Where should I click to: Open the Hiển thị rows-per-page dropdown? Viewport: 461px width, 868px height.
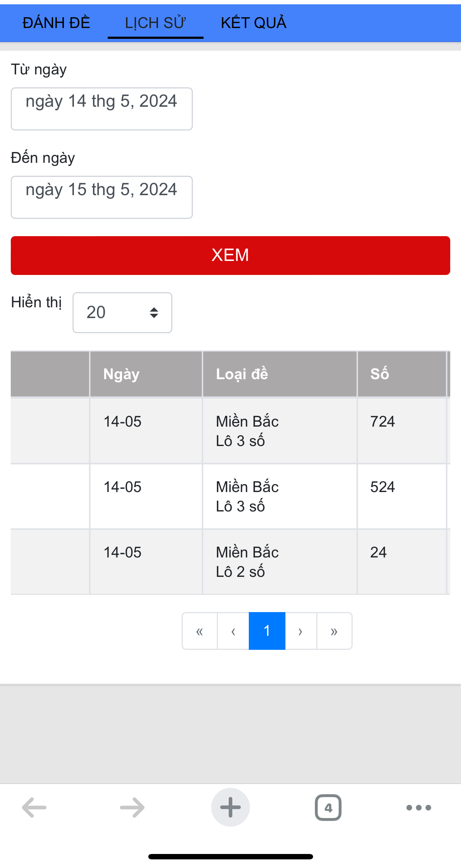(122, 312)
